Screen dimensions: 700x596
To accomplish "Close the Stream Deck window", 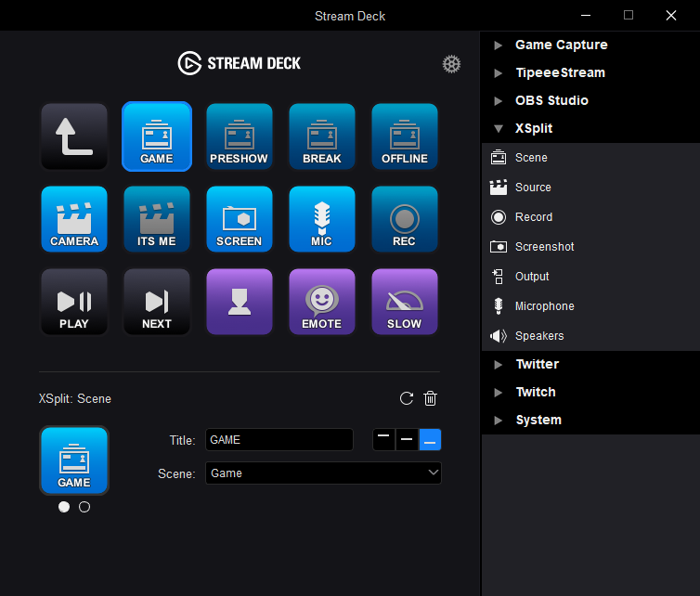I will (671, 15).
